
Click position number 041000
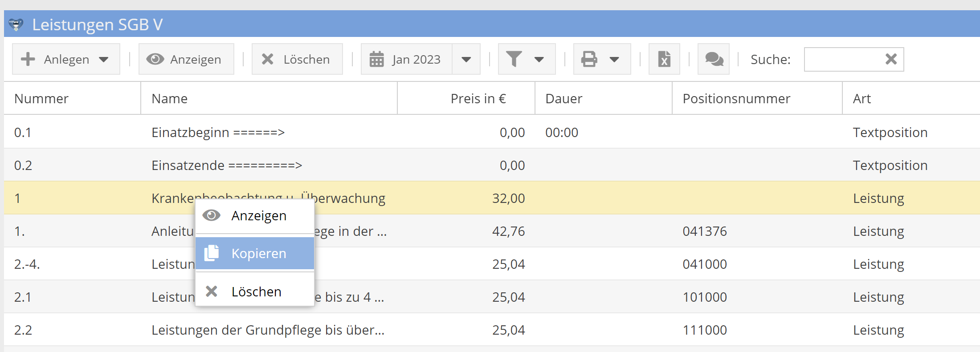pyautogui.click(x=705, y=264)
